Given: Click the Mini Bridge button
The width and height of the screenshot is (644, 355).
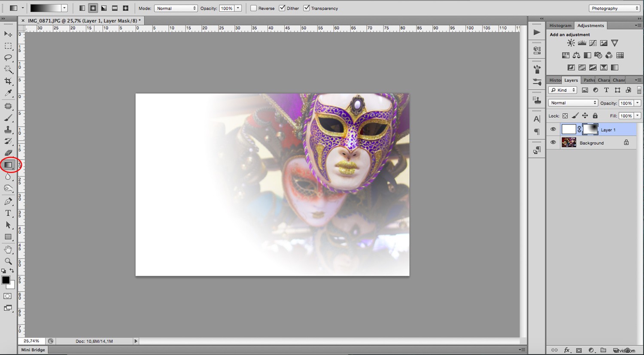Looking at the screenshot, I should click(x=33, y=350).
